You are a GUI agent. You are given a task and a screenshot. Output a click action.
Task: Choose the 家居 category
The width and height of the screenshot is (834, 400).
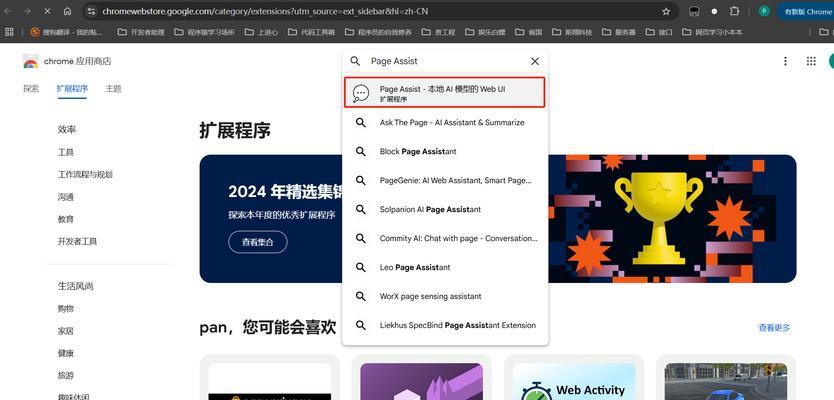[x=65, y=331]
